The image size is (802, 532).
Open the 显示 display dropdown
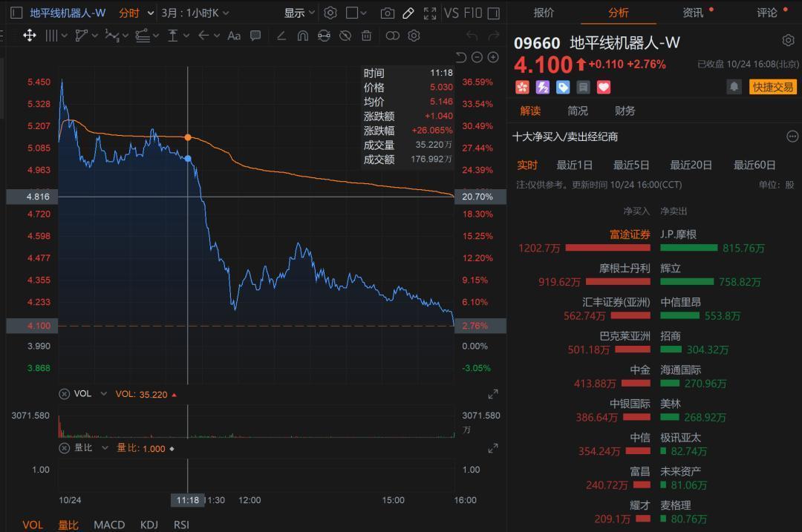(x=299, y=13)
